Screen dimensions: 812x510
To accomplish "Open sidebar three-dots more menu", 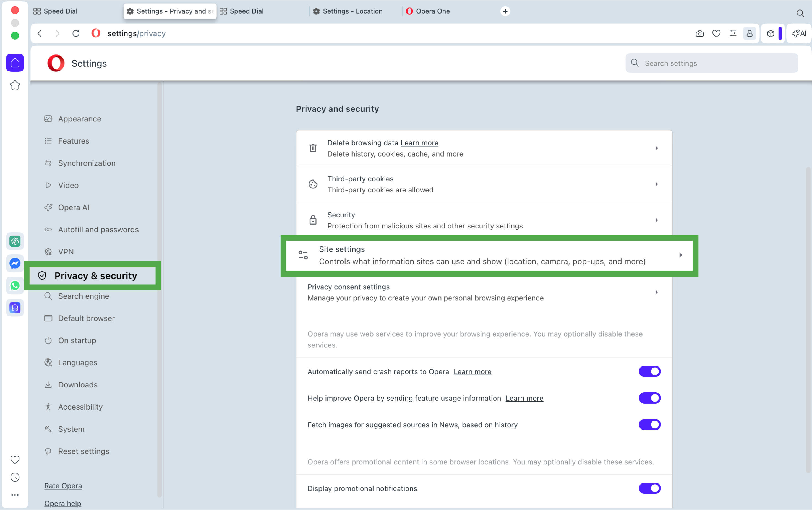I will (x=15, y=495).
